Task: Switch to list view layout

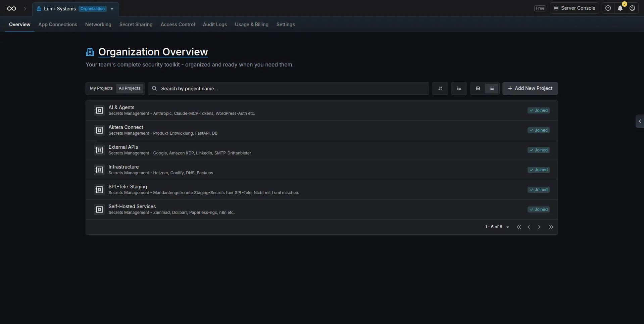Action: click(x=492, y=88)
